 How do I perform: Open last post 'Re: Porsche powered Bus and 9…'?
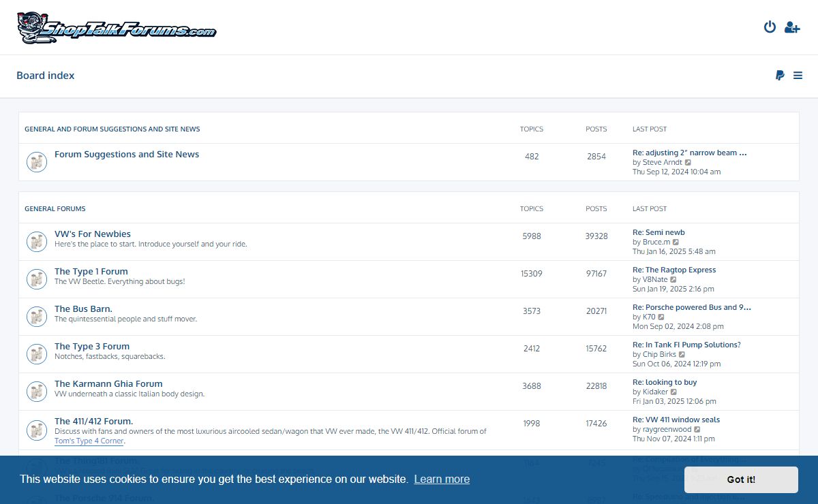click(x=692, y=307)
